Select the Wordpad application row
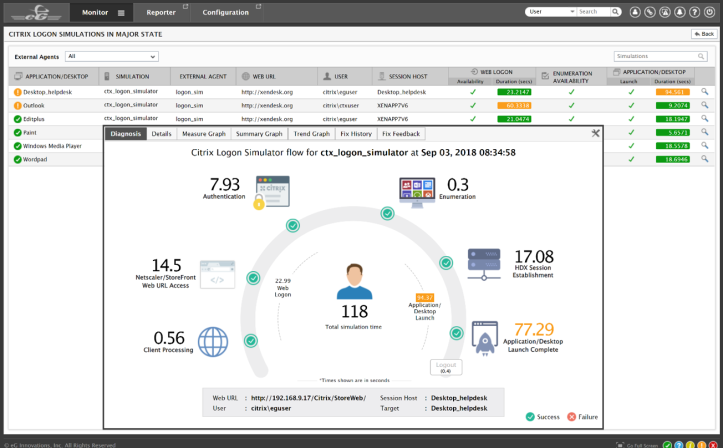Viewport: 723px width, 448px height. point(35,159)
